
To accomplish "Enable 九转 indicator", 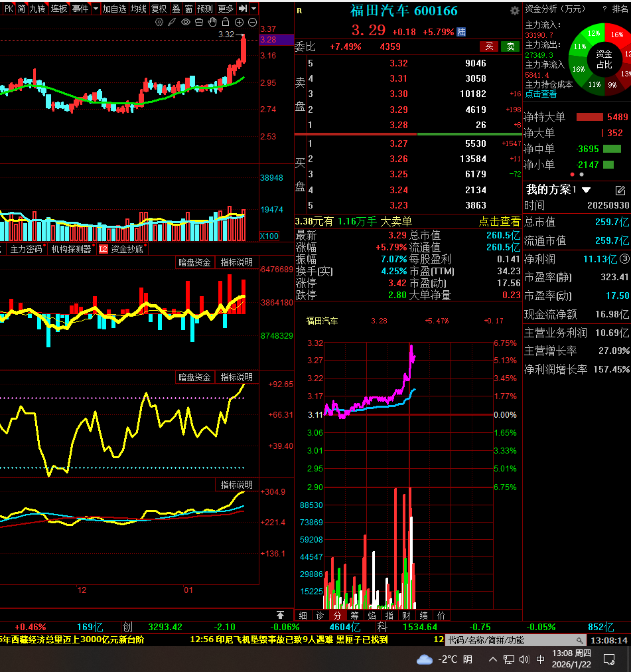I will tap(38, 9).
